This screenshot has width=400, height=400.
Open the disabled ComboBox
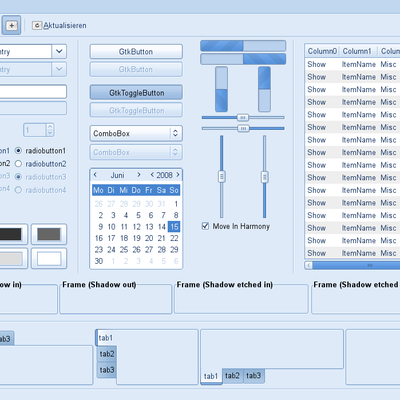136,152
